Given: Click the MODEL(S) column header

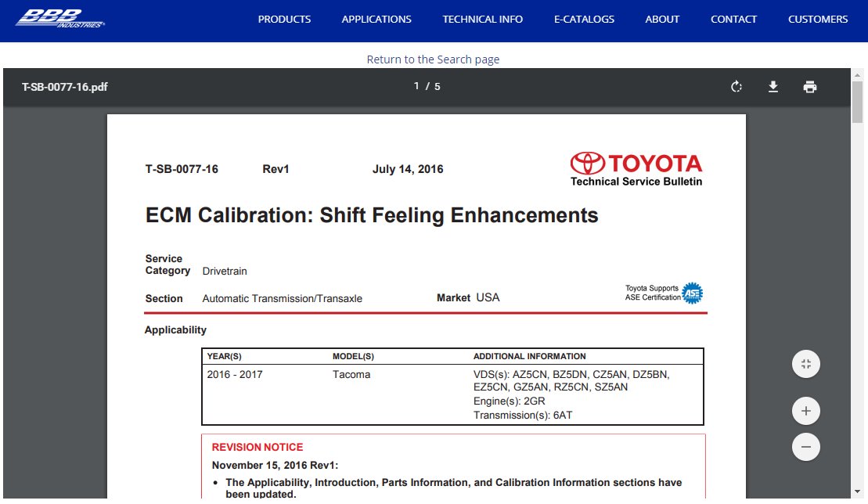Looking at the screenshot, I should tap(353, 356).
